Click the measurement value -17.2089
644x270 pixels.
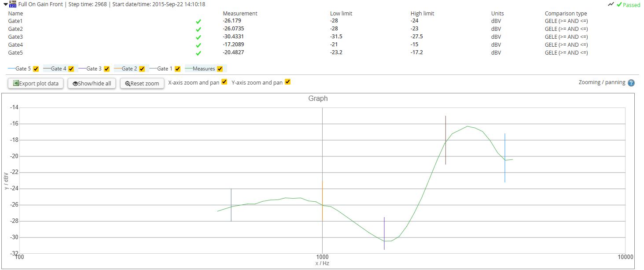pyautogui.click(x=233, y=44)
